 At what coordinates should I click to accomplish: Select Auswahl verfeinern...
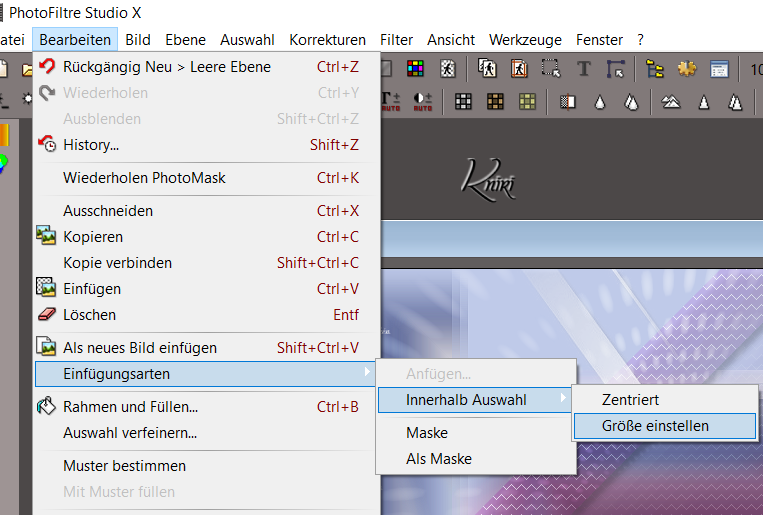coord(205,433)
